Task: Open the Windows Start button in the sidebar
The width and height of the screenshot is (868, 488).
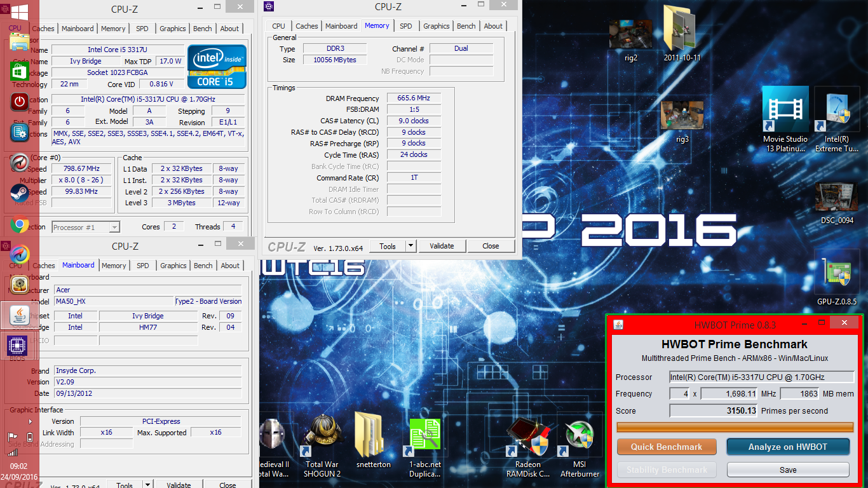Action: pyautogui.click(x=20, y=11)
